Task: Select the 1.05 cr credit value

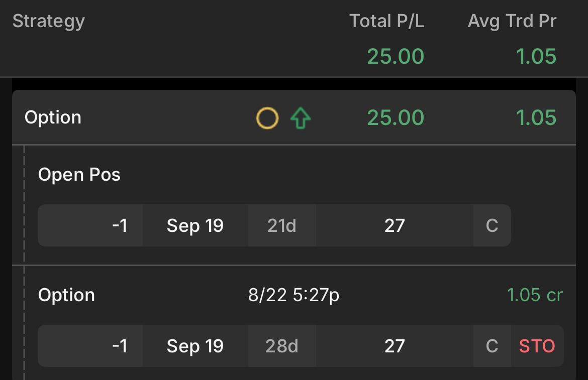Action: click(x=535, y=295)
